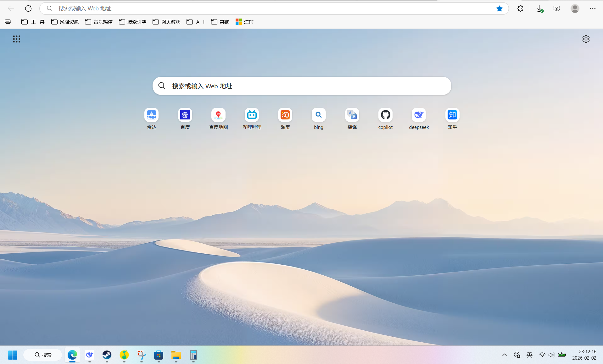
Task: Open the Windows Start menu
Action: 13,355
